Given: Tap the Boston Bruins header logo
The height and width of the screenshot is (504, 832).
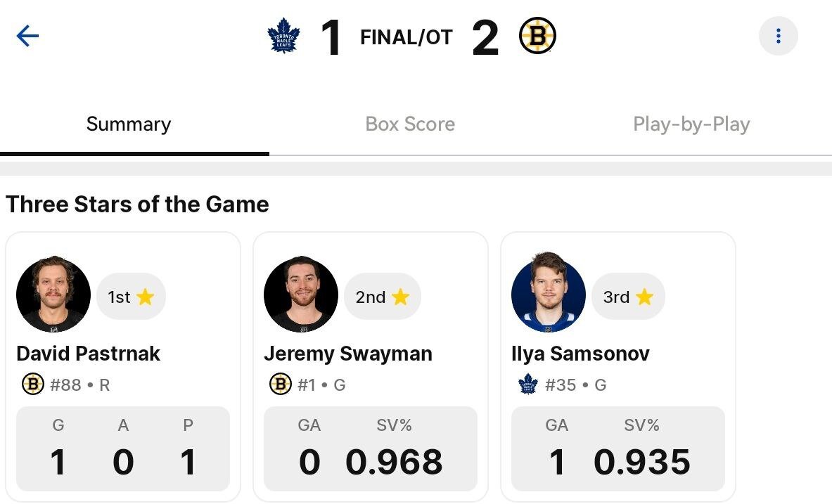Looking at the screenshot, I should point(537,37).
